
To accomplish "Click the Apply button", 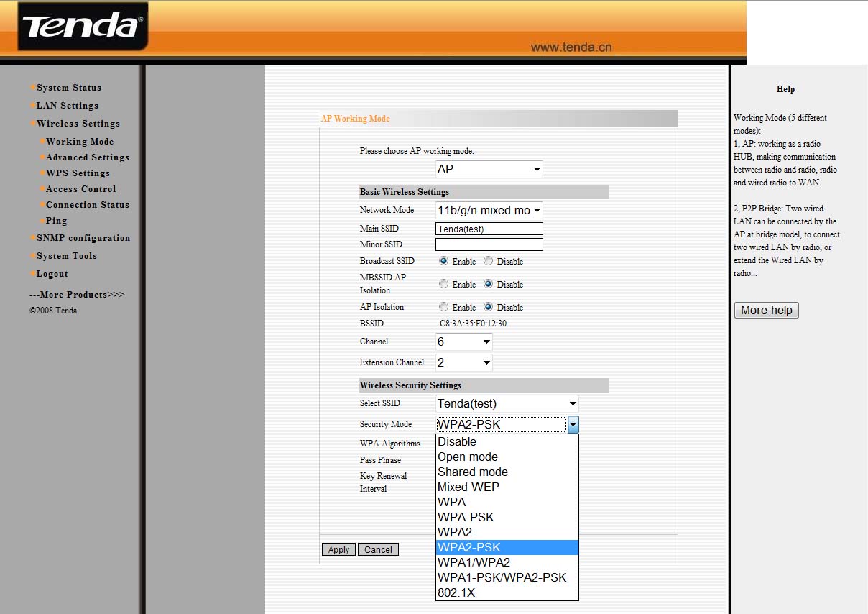I will [338, 550].
